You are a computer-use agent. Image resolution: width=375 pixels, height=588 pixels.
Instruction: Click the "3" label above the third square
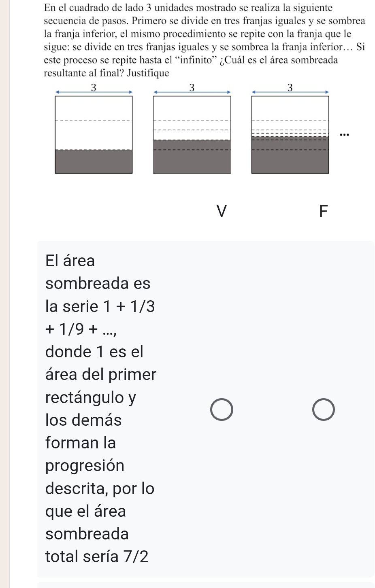(290, 87)
